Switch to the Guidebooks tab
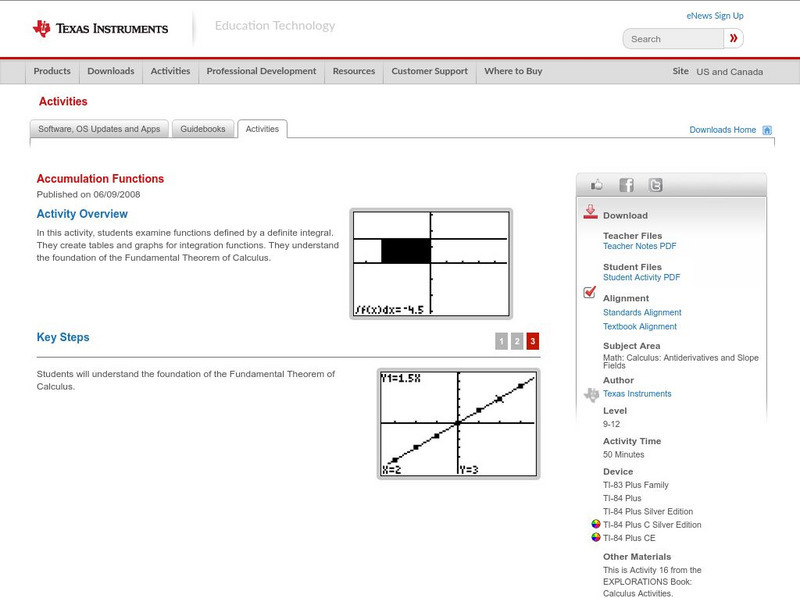The image size is (800, 598). coord(203,129)
